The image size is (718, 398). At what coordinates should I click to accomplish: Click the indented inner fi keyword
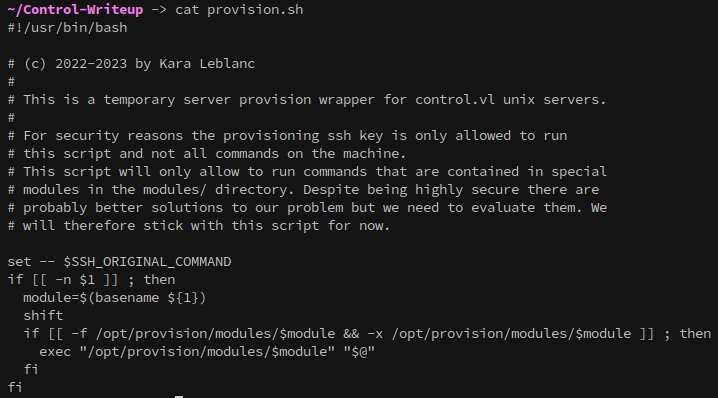[x=31, y=370]
